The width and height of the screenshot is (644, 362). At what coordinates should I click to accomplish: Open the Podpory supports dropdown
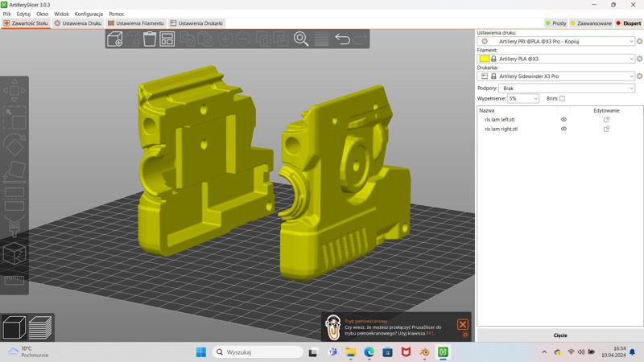pyautogui.click(x=631, y=88)
